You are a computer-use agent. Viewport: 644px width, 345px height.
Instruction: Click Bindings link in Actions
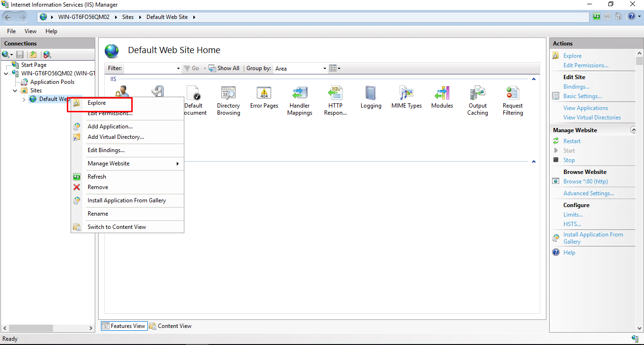coord(576,87)
